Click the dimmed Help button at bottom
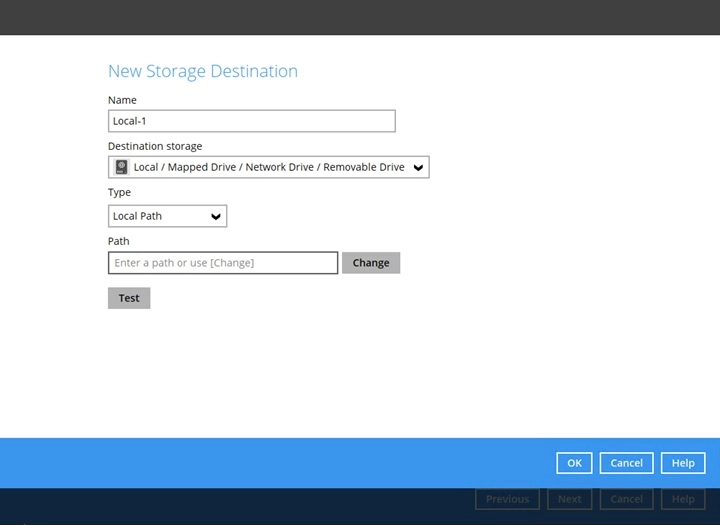The width and height of the screenshot is (720, 525). pyautogui.click(x=683, y=499)
